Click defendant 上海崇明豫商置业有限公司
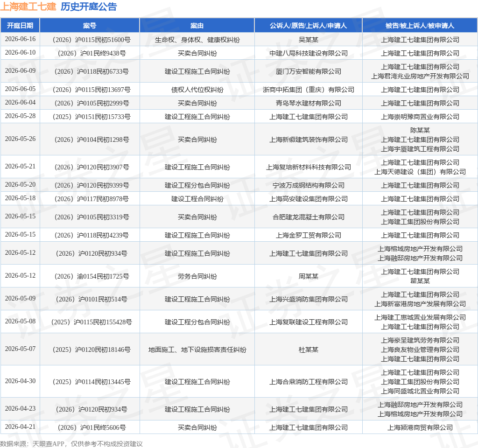The height and width of the screenshot is (448, 478). click(x=420, y=117)
